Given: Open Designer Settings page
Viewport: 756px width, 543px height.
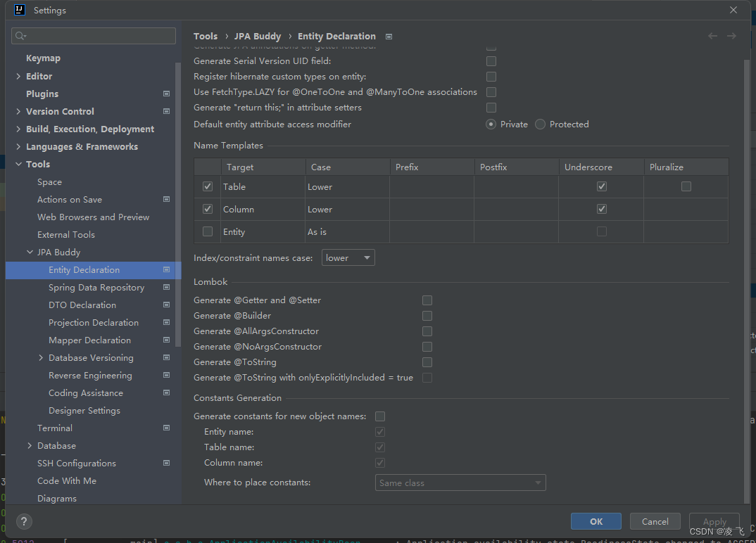Looking at the screenshot, I should tap(84, 411).
